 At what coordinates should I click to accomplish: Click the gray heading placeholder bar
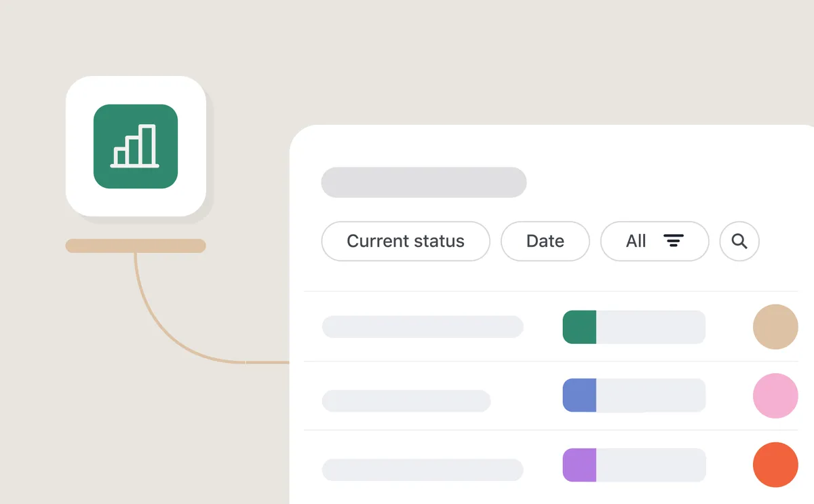tap(424, 182)
